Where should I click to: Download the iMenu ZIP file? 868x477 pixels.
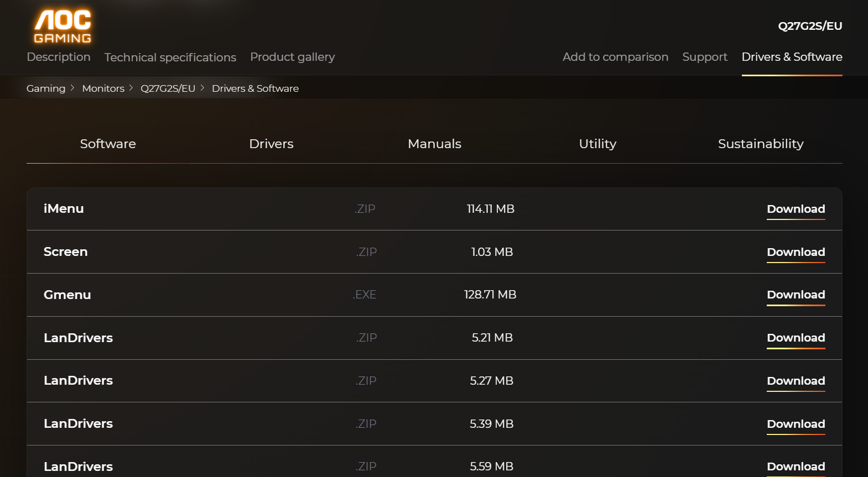(x=796, y=209)
